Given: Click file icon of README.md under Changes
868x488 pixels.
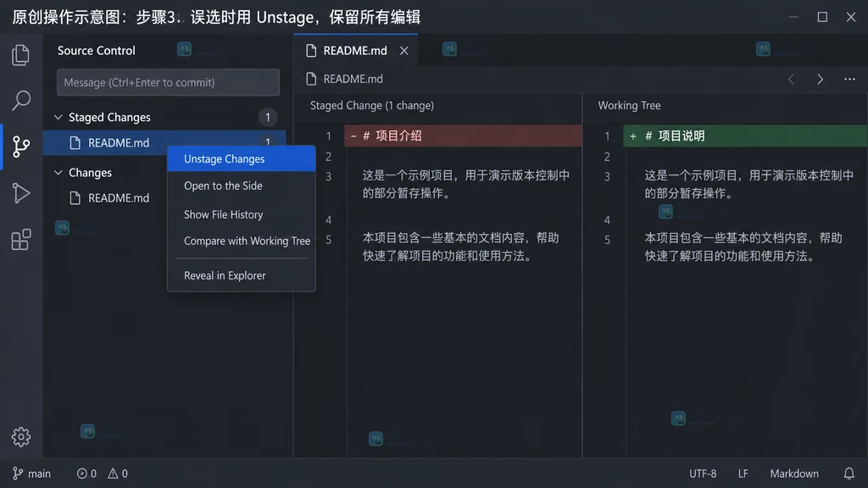Looking at the screenshot, I should 75,198.
